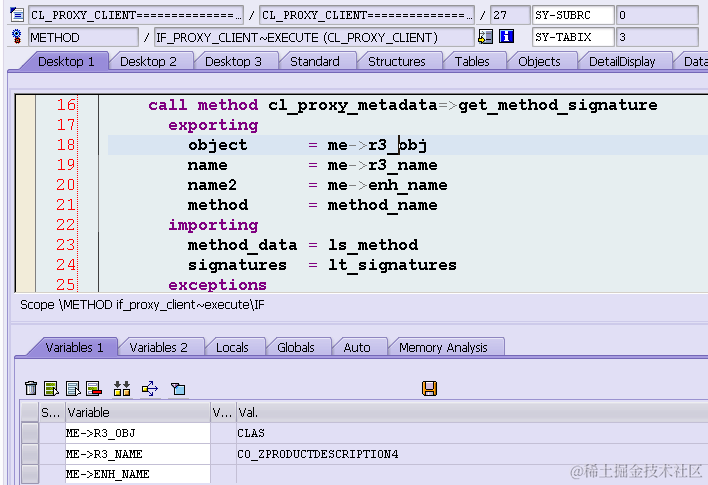Click the blue branching arrows icon
The height and width of the screenshot is (485, 708).
coord(150,388)
